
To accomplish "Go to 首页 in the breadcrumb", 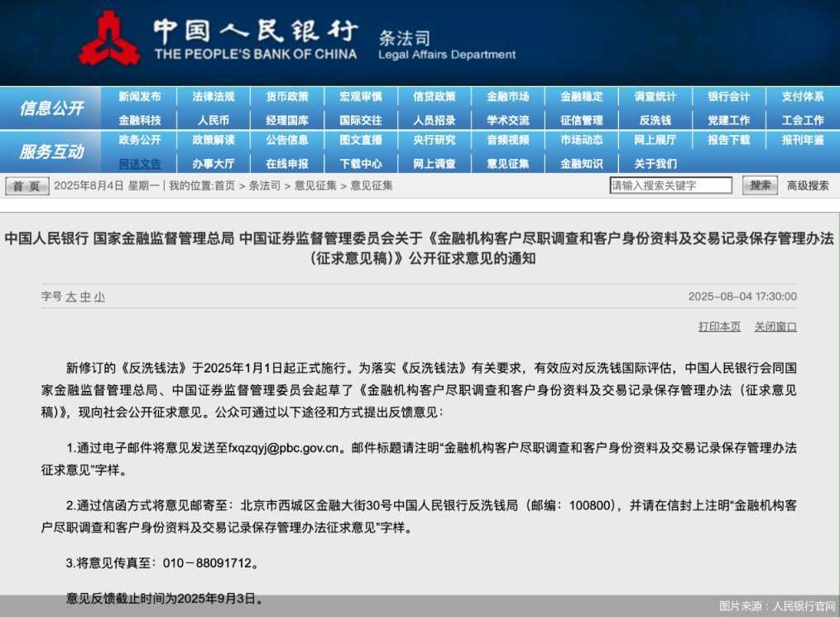I will tap(224, 186).
